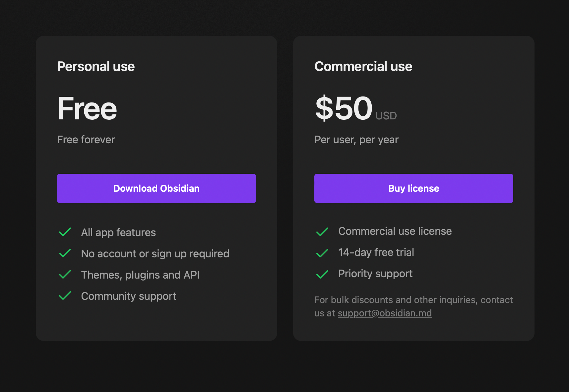The height and width of the screenshot is (392, 569).
Task: Click the checkmark beside Priority support
Action: coord(322,274)
